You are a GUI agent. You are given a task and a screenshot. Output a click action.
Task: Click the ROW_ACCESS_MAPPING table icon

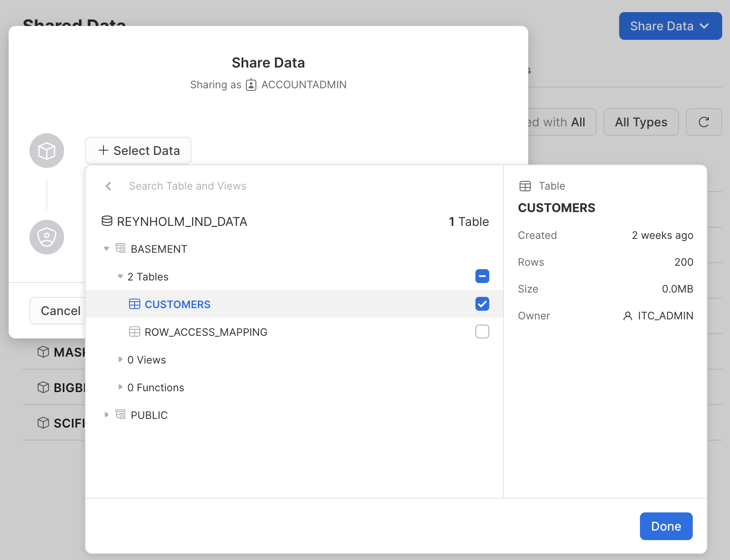pos(135,332)
